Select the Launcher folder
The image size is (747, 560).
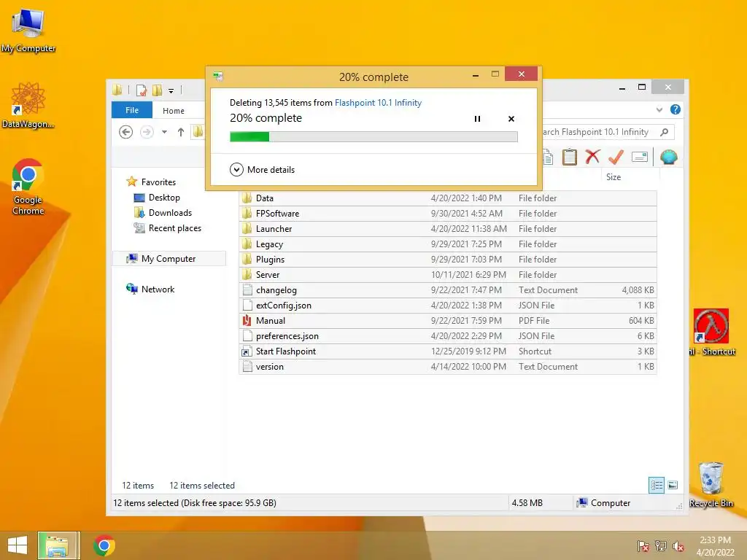click(x=447, y=228)
